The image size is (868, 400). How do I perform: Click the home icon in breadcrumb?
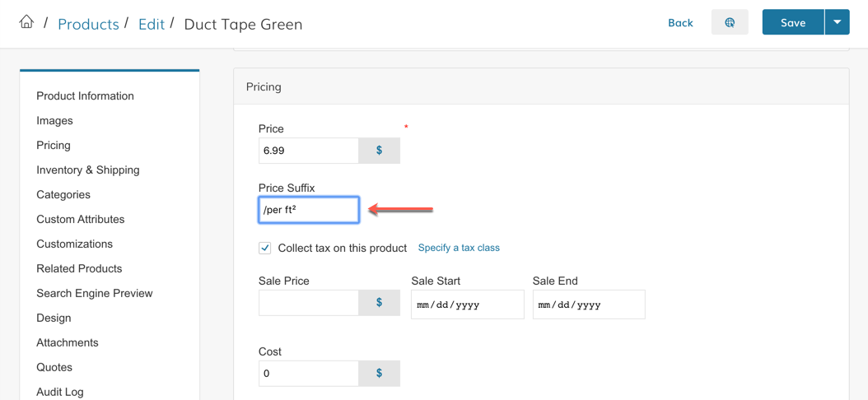pyautogui.click(x=26, y=22)
